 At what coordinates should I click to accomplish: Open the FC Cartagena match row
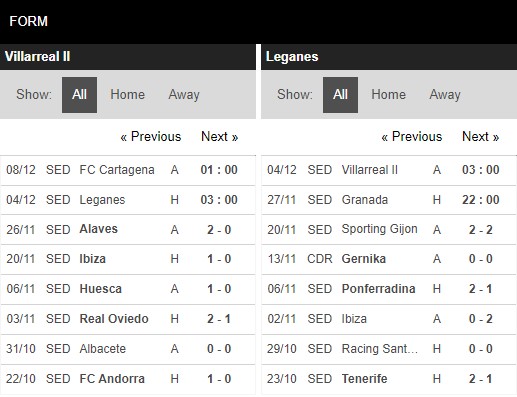[128, 170]
